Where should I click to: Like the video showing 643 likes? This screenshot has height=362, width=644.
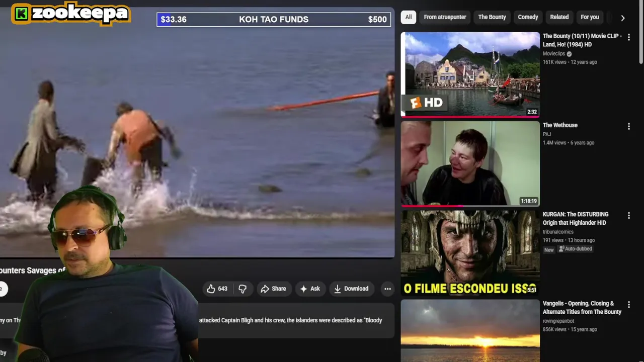[217, 289]
